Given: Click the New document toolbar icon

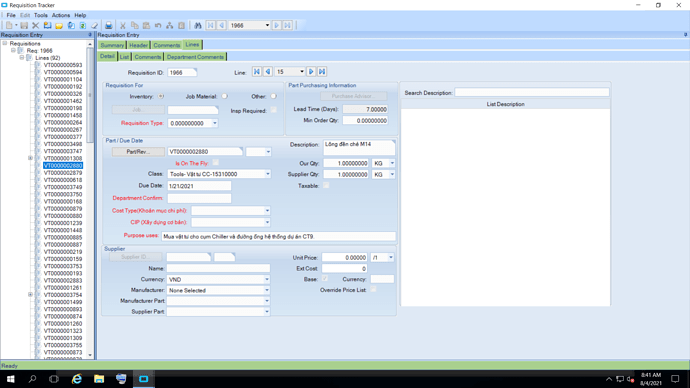Looking at the screenshot, I should point(9,26).
